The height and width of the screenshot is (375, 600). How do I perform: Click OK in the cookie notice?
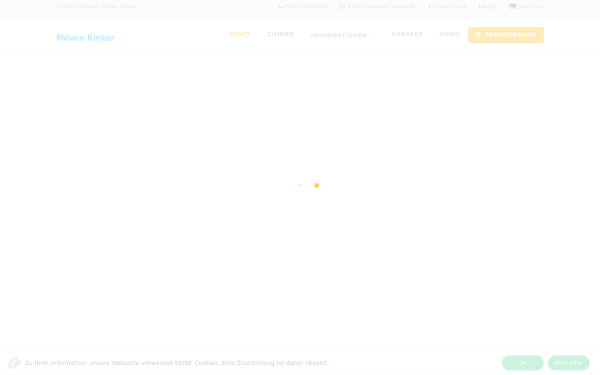coord(523,363)
